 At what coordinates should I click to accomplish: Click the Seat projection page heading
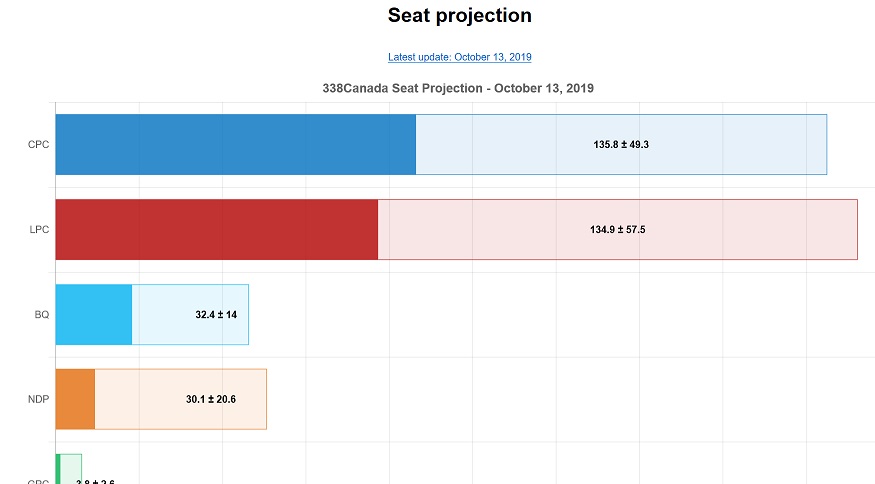(459, 16)
